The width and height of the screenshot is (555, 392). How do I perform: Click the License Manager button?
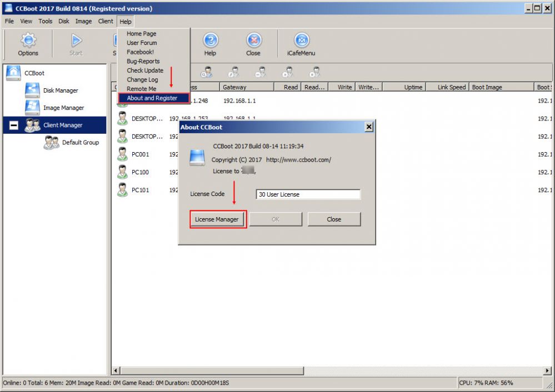click(x=217, y=219)
